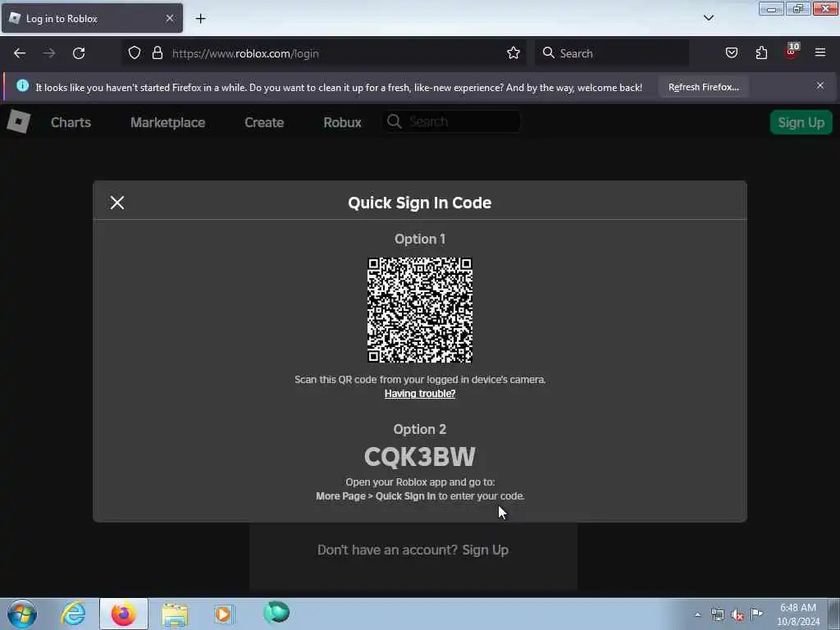
Task: Open Windows Media Player taskbar icon
Action: coord(225,614)
